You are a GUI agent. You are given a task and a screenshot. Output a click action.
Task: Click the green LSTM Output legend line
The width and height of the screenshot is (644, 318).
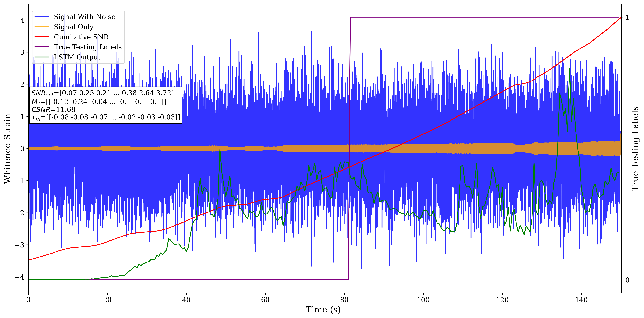42,57
